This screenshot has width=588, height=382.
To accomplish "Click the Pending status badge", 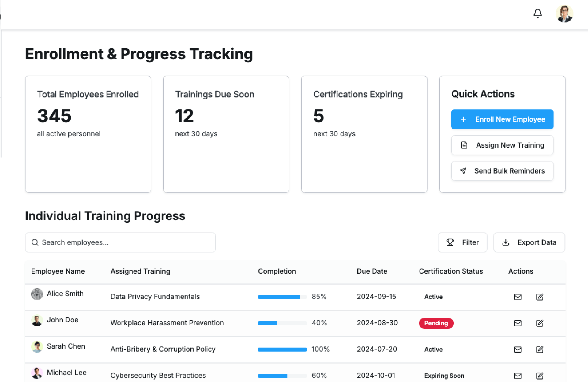I will tap(436, 323).
